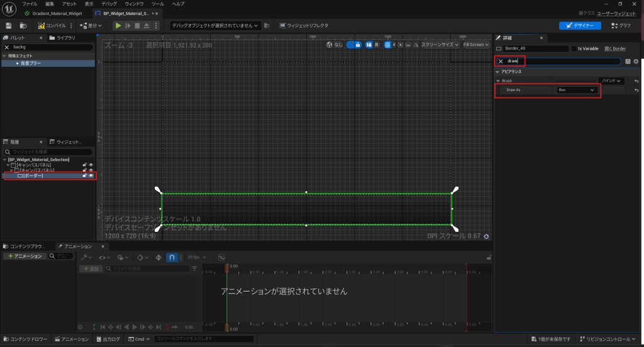Toggle the magnet snapping button in animation toolbar
This screenshot has width=644, height=347.
170,257
